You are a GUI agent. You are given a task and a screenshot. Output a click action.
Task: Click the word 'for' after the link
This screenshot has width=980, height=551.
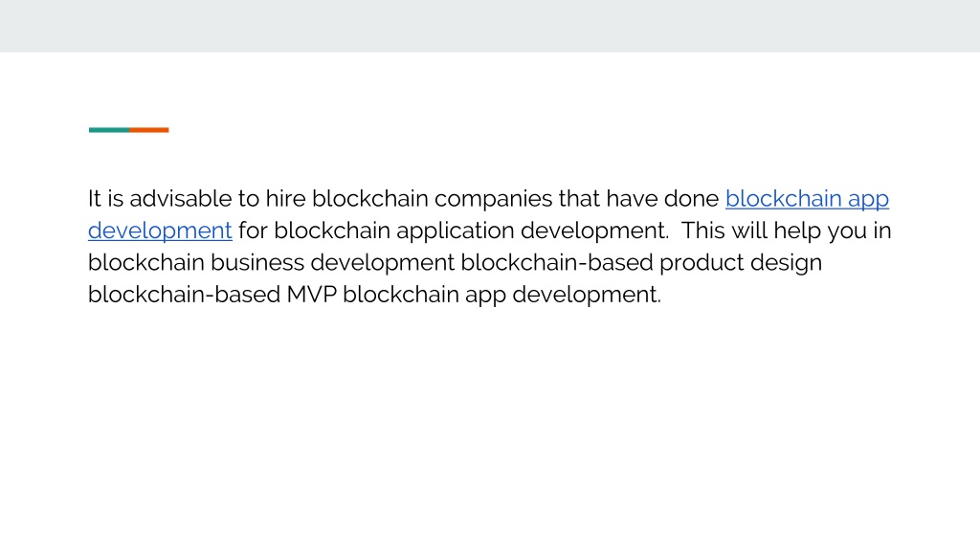(x=253, y=231)
